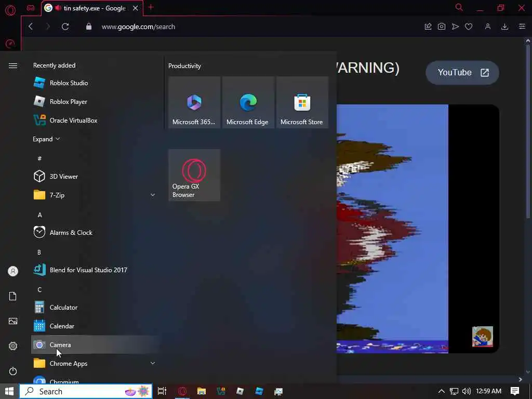
Task: Take a snapshot with camera icon
Action: [442, 26]
